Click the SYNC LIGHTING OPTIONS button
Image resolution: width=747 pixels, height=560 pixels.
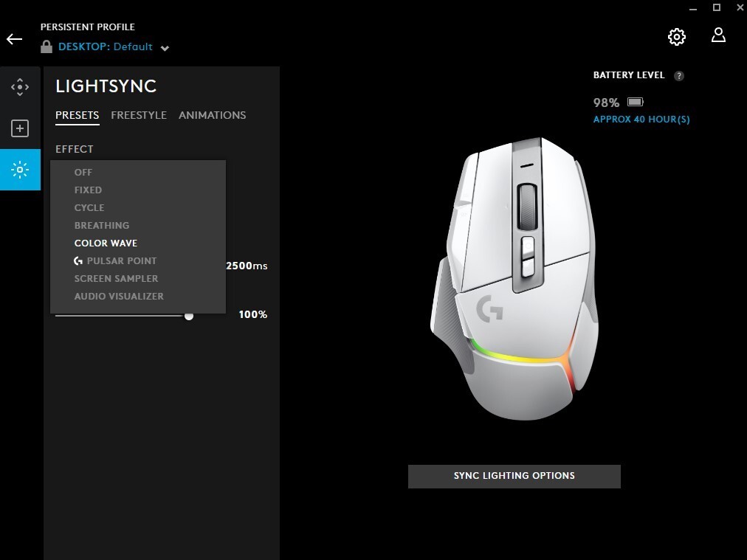[x=514, y=476]
